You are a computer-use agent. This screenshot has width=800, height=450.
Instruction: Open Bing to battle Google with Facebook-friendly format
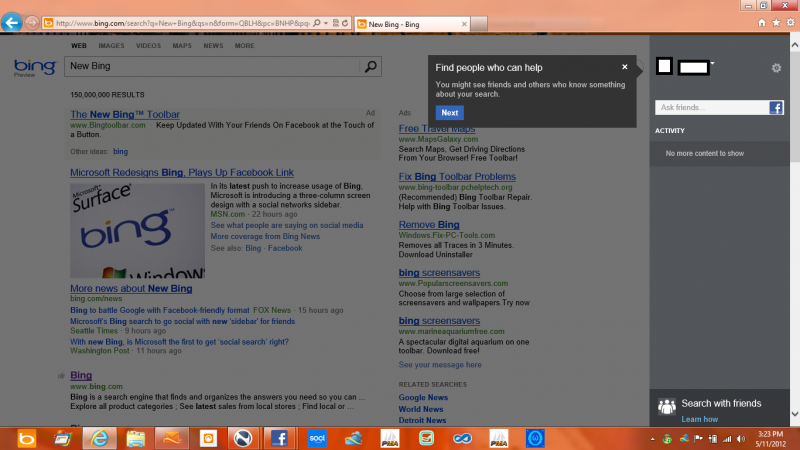coord(160,310)
